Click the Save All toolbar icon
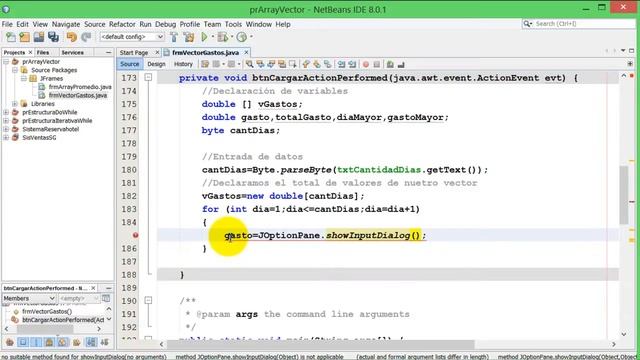640x360 pixels. (x=53, y=37)
